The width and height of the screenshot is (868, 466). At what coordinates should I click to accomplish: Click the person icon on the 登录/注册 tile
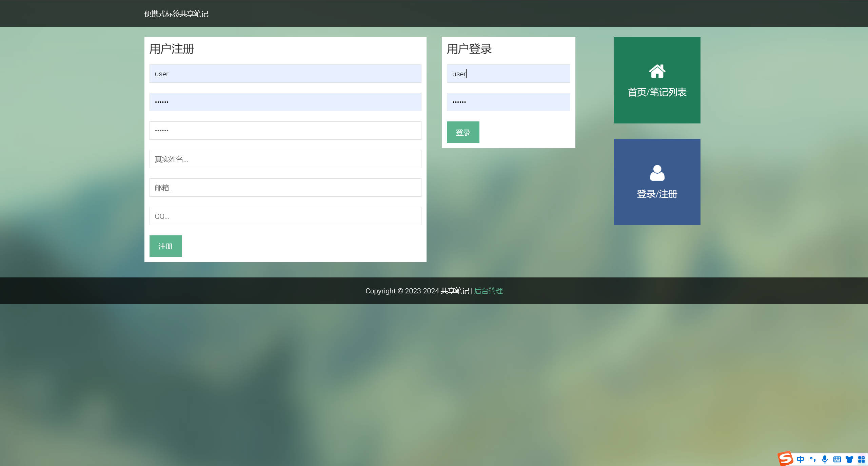(657, 173)
